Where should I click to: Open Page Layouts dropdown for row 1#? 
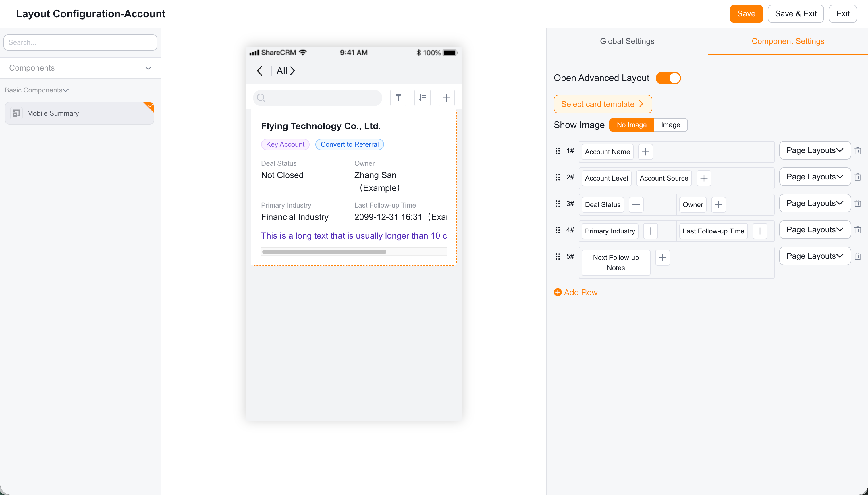click(x=815, y=150)
